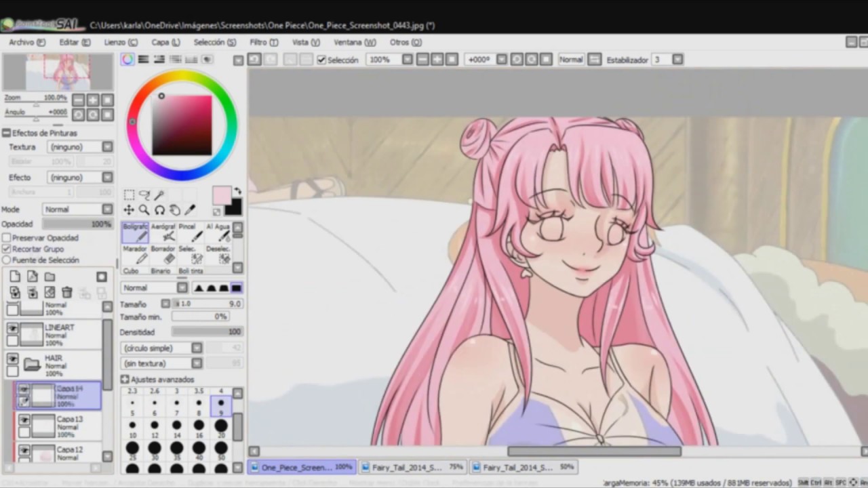Create a new normal layer
The width and height of the screenshot is (868, 488).
pyautogui.click(x=15, y=277)
